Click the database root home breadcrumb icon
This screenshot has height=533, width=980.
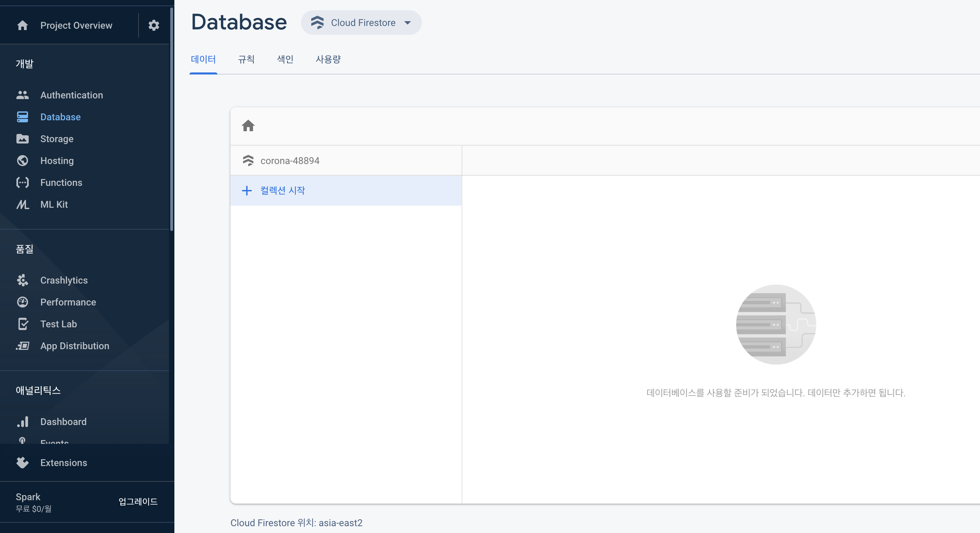click(248, 126)
